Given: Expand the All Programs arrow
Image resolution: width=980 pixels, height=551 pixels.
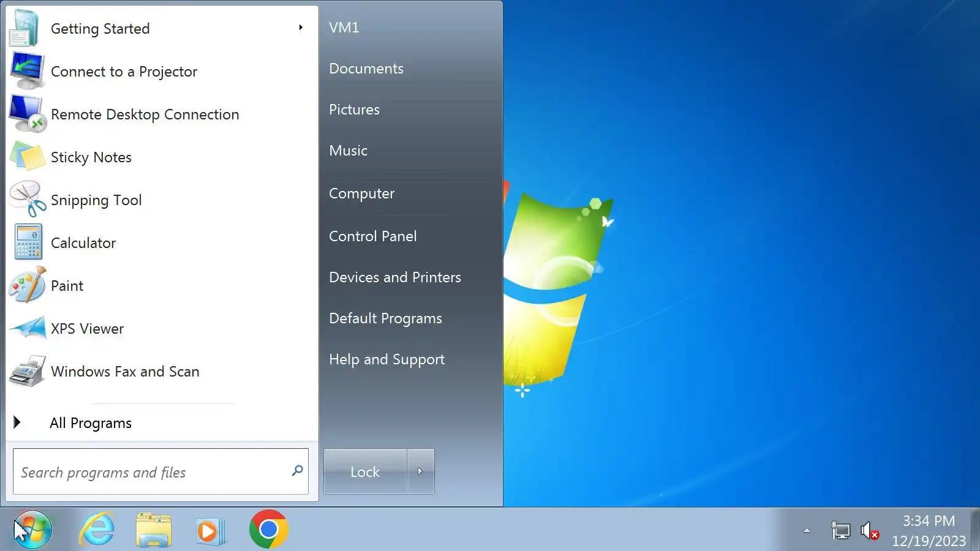Looking at the screenshot, I should tap(17, 422).
